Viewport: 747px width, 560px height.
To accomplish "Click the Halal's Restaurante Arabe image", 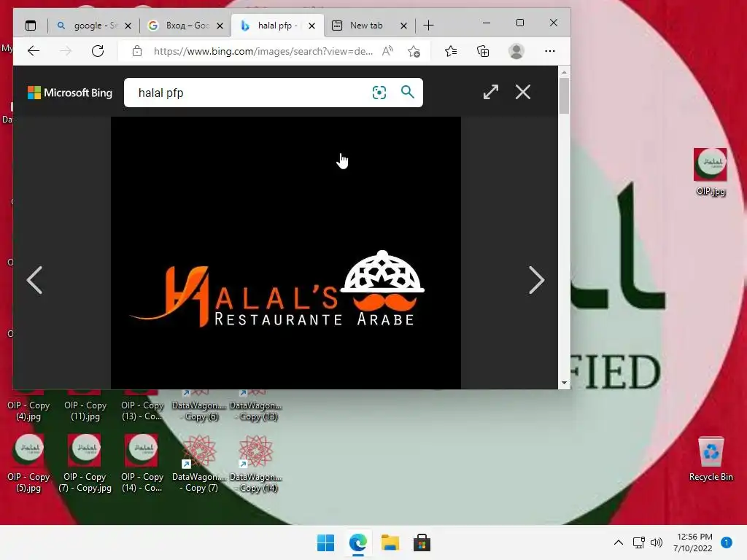I will [286, 253].
